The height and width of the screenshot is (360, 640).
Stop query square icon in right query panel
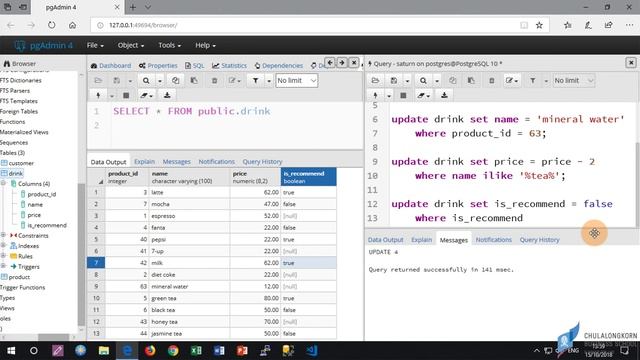tap(403, 95)
